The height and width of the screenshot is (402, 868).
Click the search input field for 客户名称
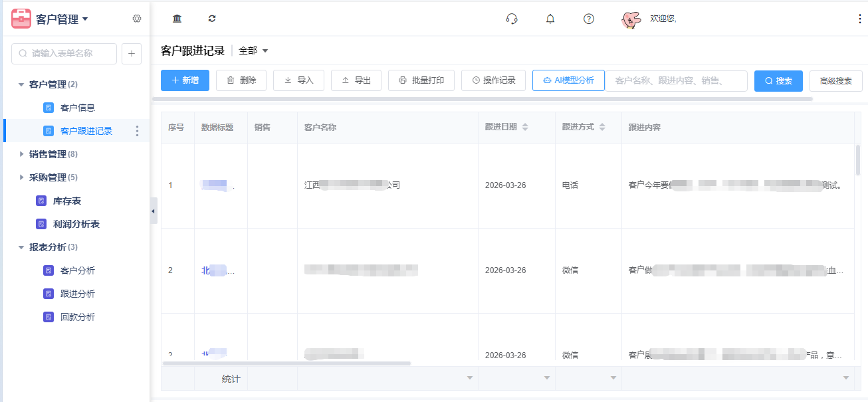pyautogui.click(x=676, y=80)
